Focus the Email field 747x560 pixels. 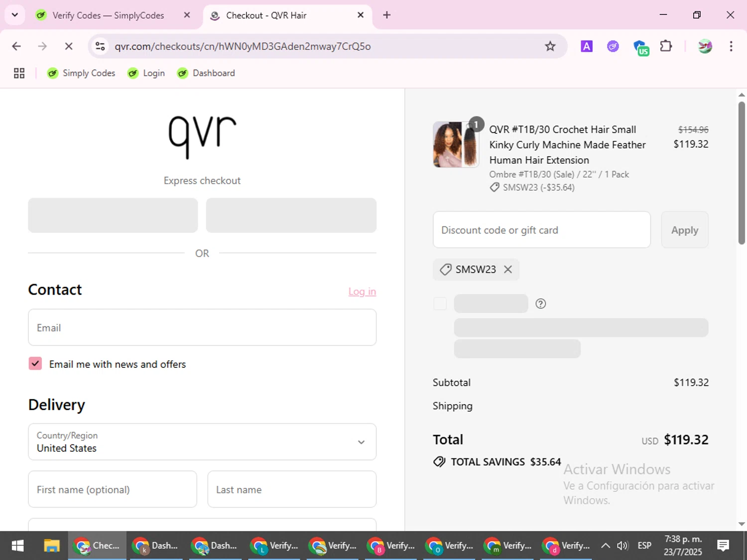coord(202,328)
